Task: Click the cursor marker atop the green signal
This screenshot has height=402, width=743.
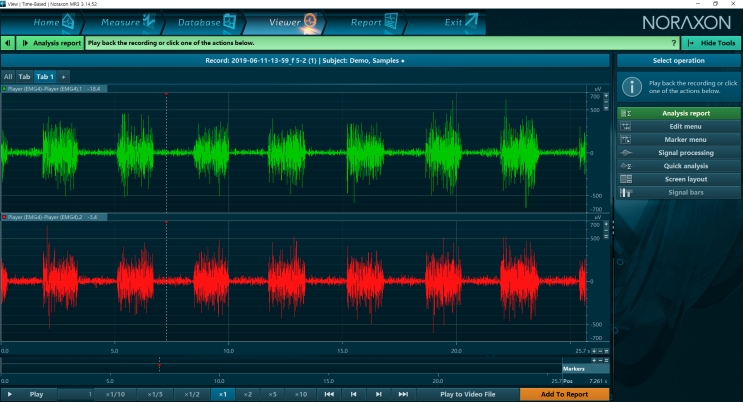Action: (x=166, y=94)
